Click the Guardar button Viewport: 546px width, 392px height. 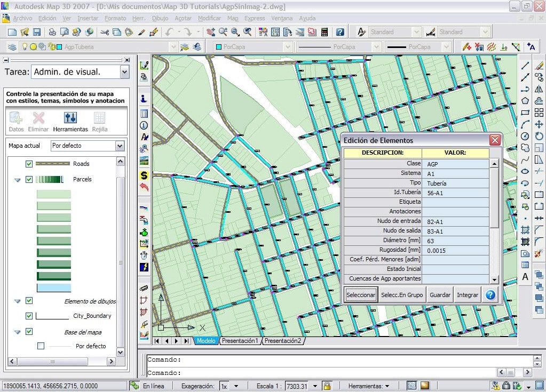click(440, 295)
